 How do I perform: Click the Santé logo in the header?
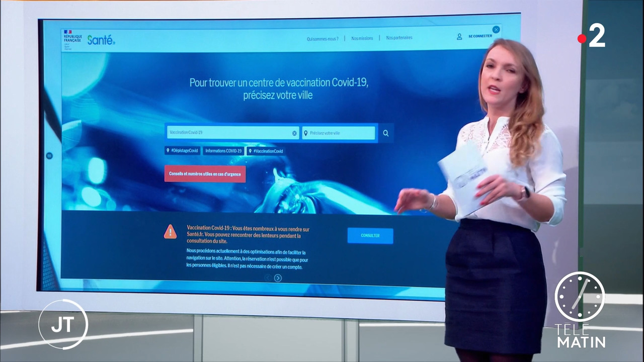(101, 40)
